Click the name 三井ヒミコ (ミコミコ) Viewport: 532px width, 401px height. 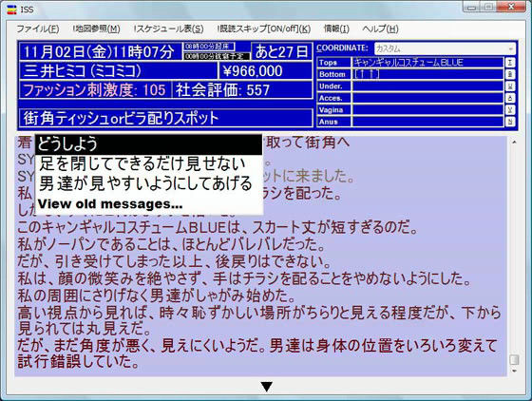tap(118, 71)
